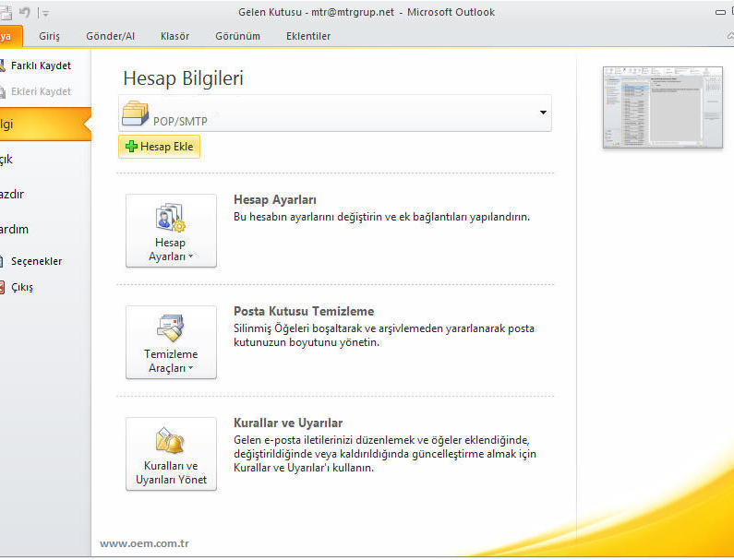Click the Hesap Bilgileri title
The image size is (734, 560).
183,78
